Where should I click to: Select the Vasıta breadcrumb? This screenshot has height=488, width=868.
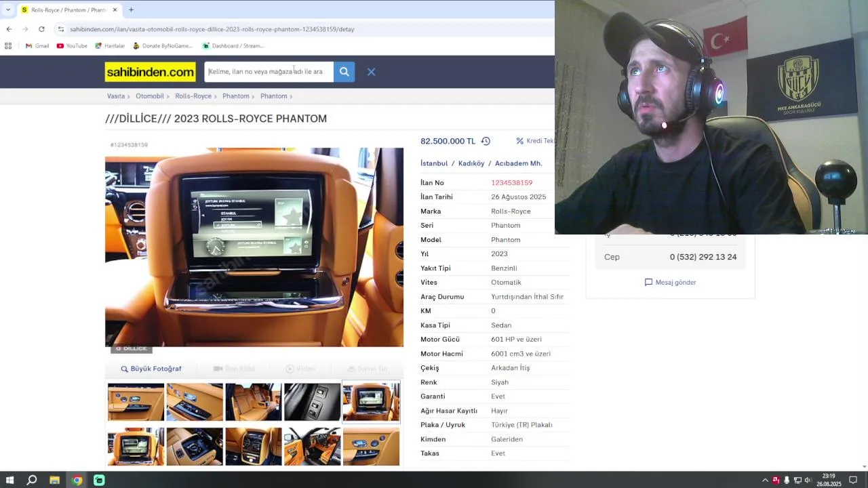pyautogui.click(x=116, y=96)
